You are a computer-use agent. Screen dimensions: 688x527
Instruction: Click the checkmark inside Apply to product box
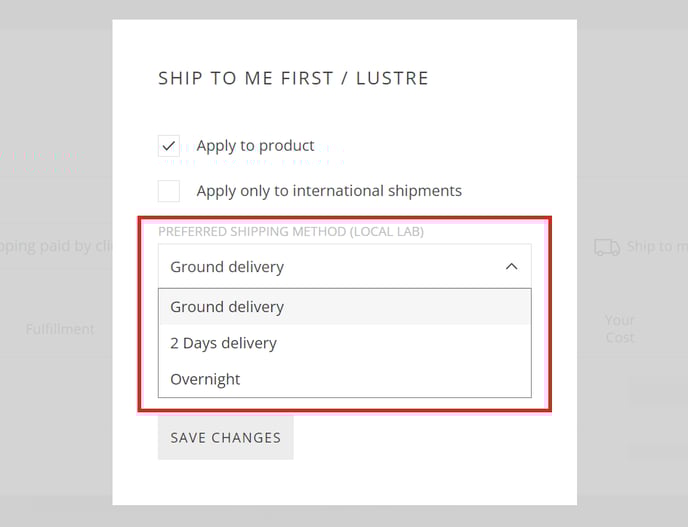click(168, 146)
